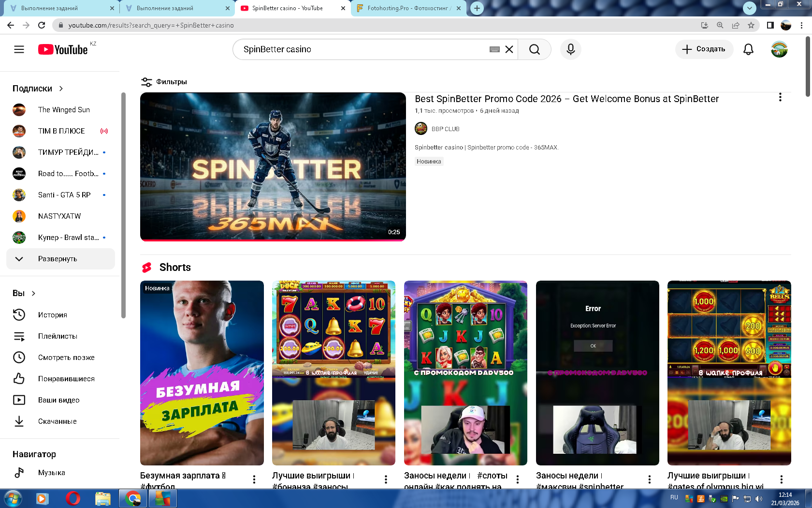
Task: Open more options for Заносы недели #слоты short
Action: 518,479
